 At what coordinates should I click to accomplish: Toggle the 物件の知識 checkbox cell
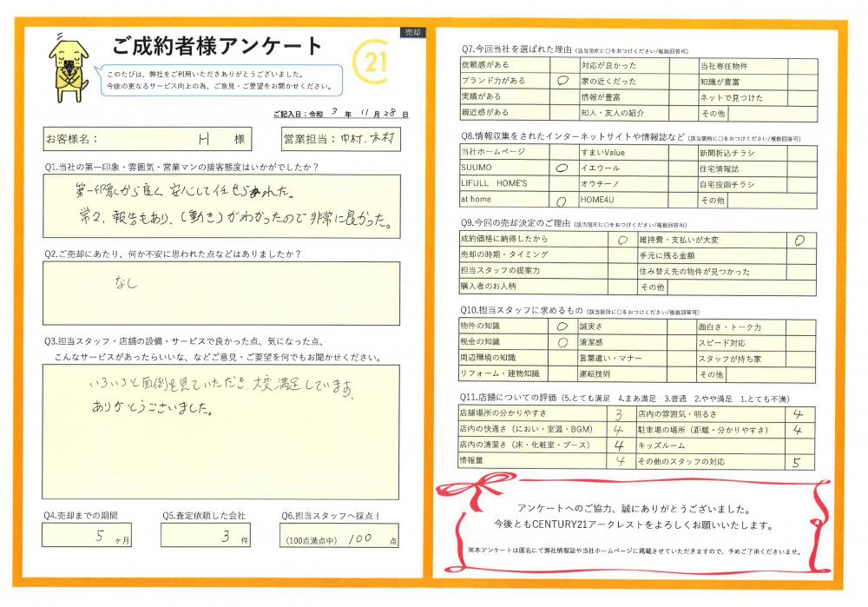560,327
